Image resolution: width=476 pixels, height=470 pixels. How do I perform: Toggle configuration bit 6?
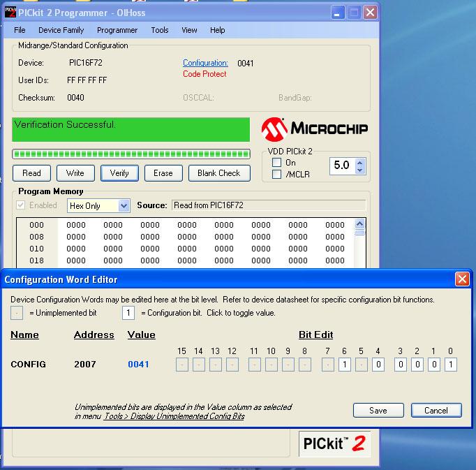(x=345, y=365)
